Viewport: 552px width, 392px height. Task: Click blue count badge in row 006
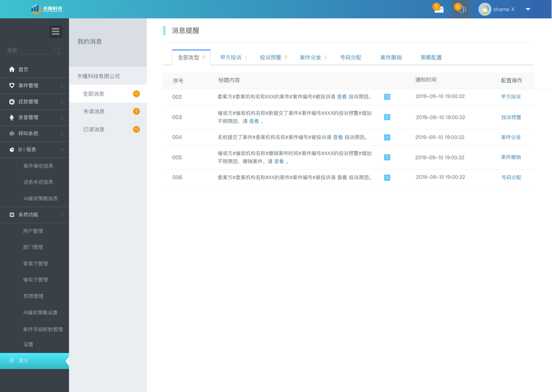(x=387, y=178)
